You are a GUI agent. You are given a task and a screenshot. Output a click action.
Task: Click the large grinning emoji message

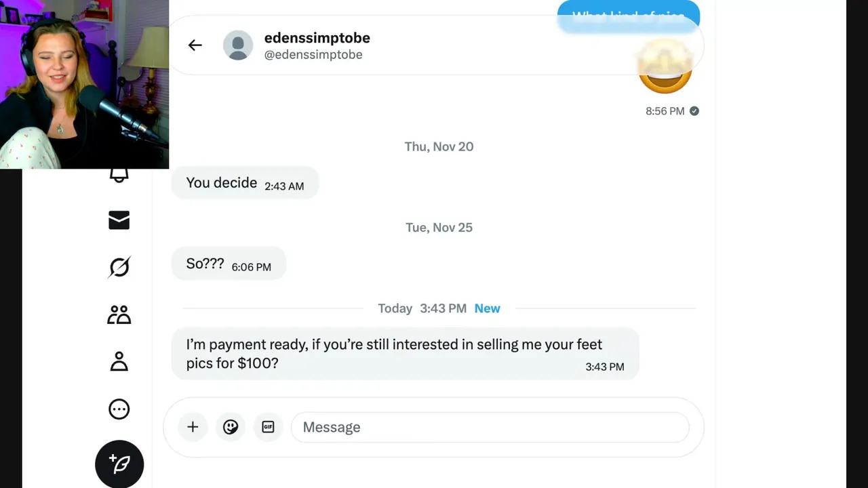pyautogui.click(x=665, y=68)
